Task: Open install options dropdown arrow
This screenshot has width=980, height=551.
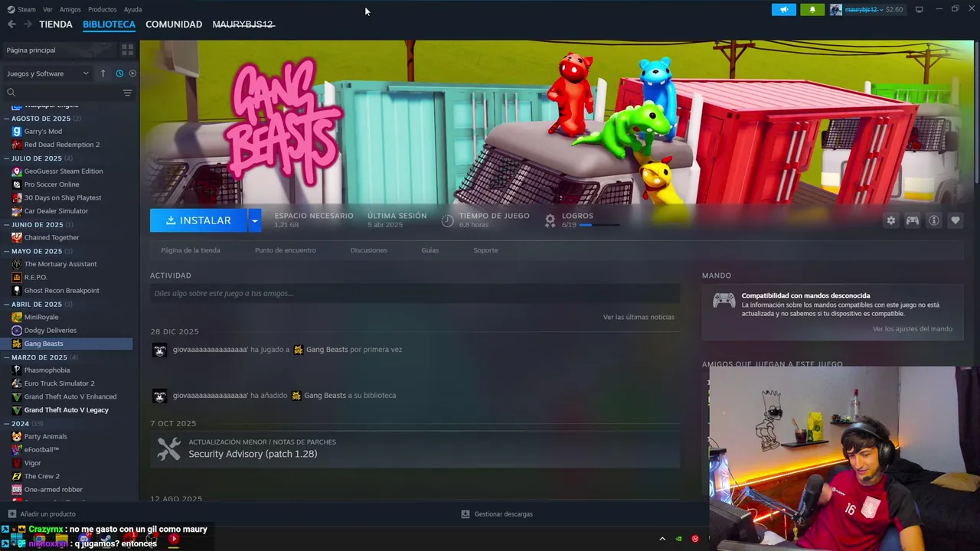Action: click(254, 220)
